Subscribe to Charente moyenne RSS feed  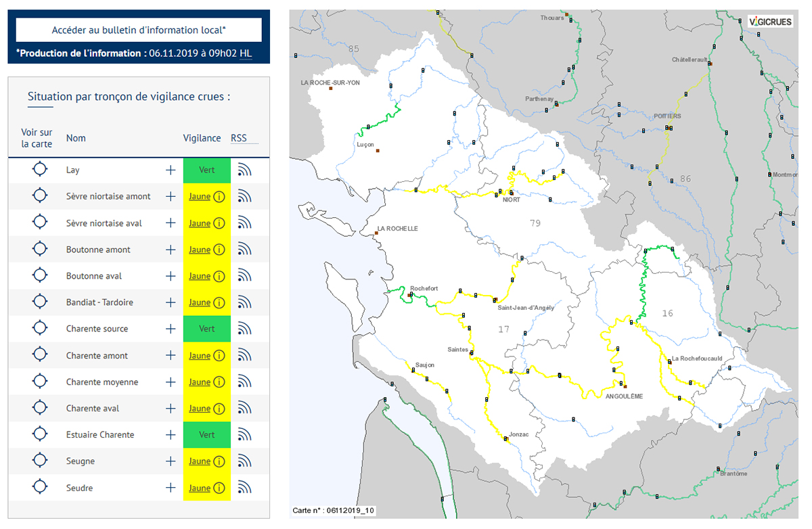(244, 382)
